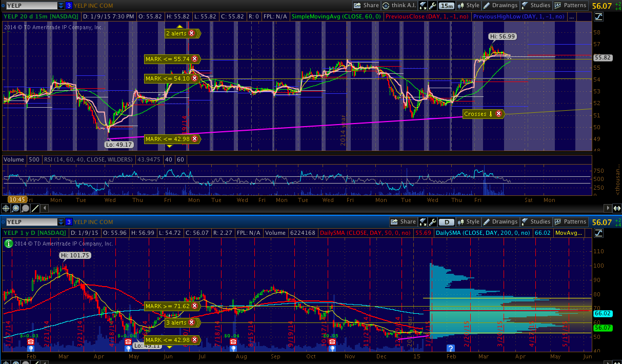Click the blue color link box labeled 3 in lower chart
This screenshot has width=622, height=364.
(69, 222)
